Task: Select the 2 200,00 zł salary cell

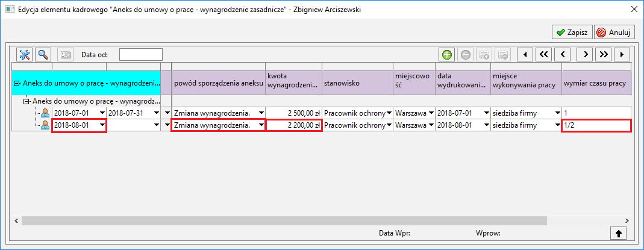Action: [293, 125]
